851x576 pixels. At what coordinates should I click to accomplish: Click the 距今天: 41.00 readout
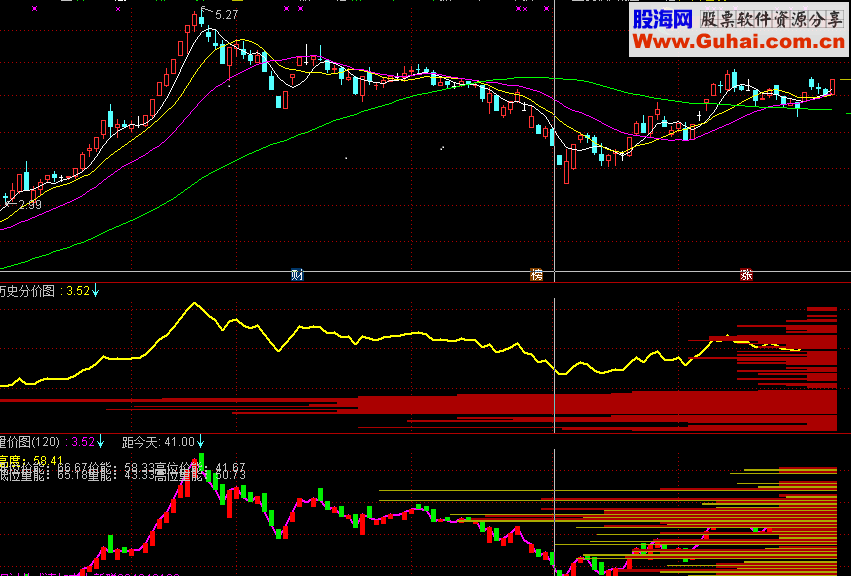158,442
